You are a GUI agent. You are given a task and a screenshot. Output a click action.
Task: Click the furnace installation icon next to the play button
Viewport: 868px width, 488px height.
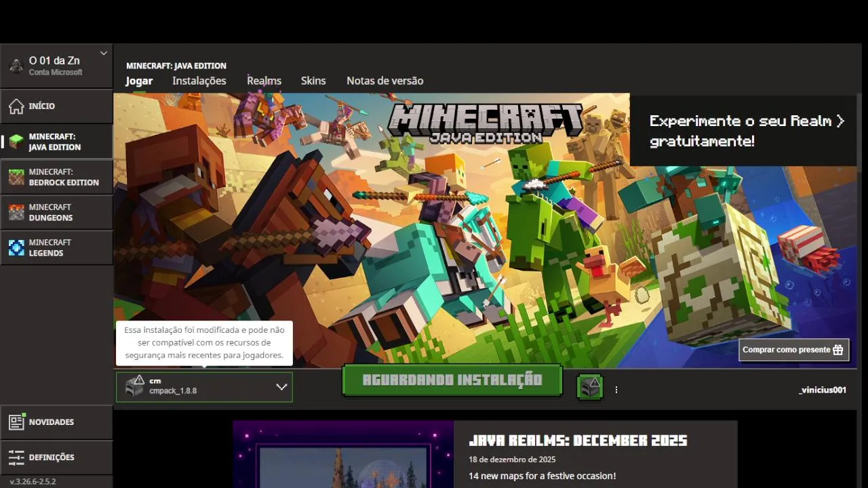click(590, 388)
